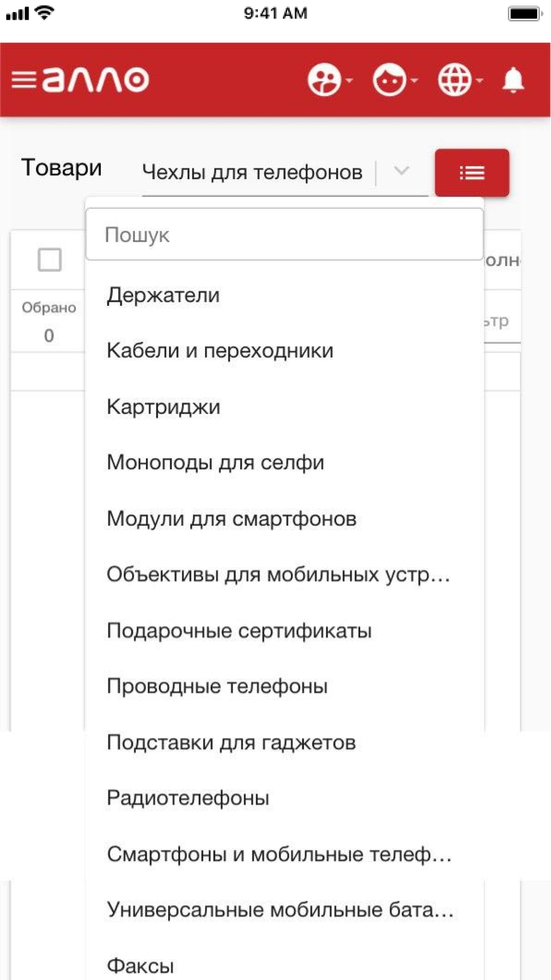
Task: Click the Чехлы для телефонов selected category field
Action: (252, 173)
